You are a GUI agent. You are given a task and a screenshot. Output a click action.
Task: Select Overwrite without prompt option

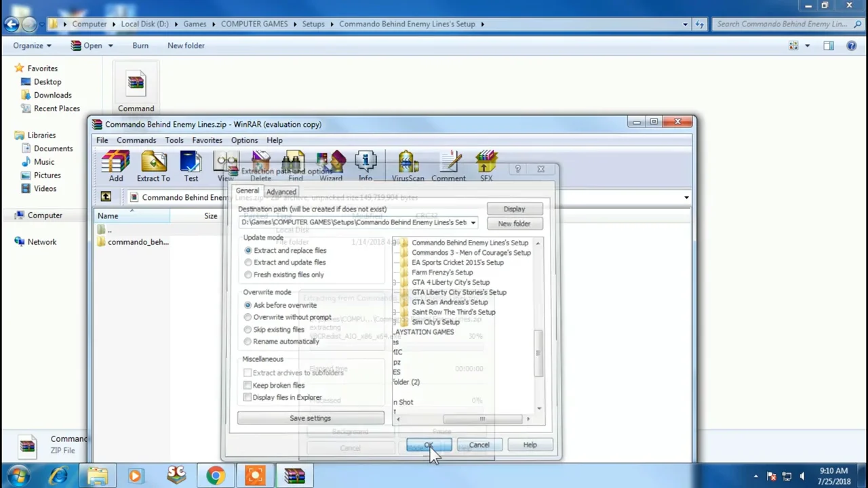coord(288,317)
